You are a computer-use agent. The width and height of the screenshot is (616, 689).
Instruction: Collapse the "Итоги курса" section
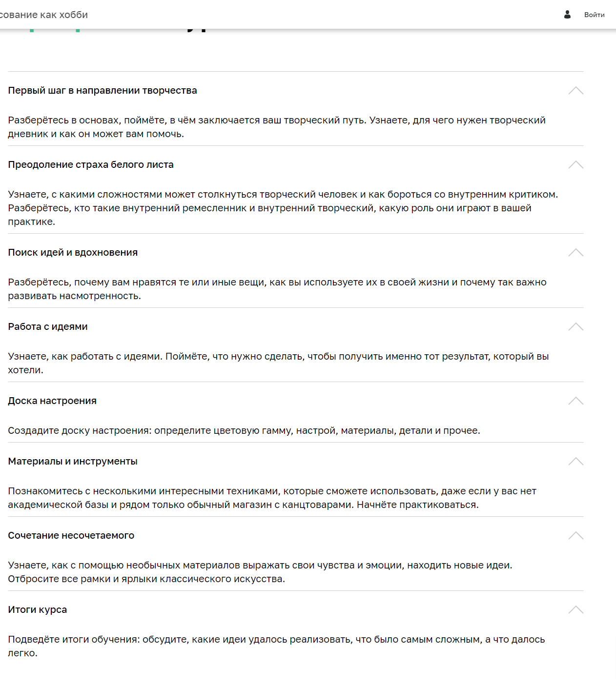(576, 609)
